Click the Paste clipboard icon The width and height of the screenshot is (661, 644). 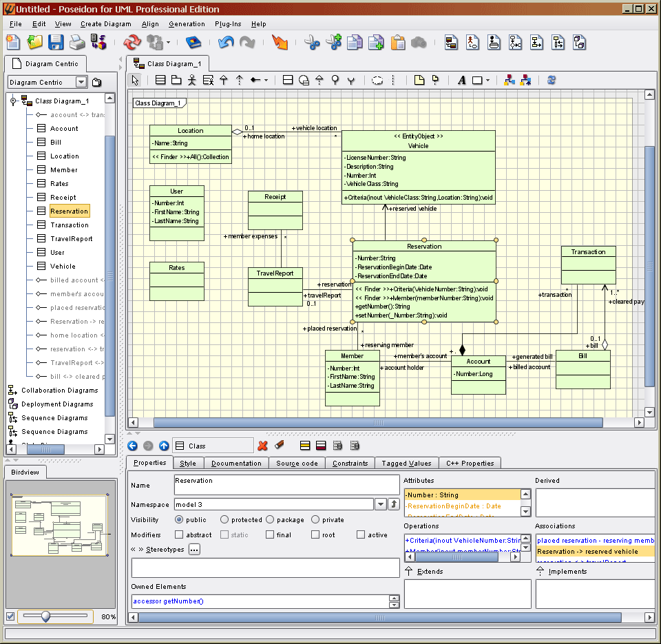pyautogui.click(x=397, y=43)
